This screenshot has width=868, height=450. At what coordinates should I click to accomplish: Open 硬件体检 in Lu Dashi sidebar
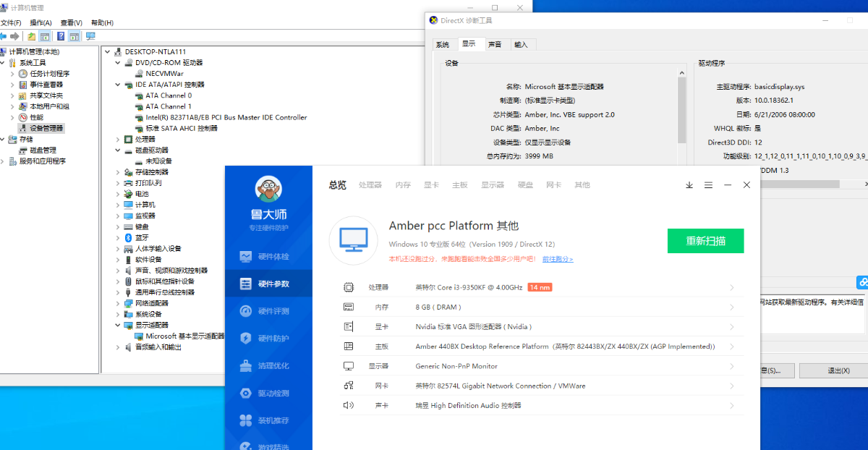(268, 256)
